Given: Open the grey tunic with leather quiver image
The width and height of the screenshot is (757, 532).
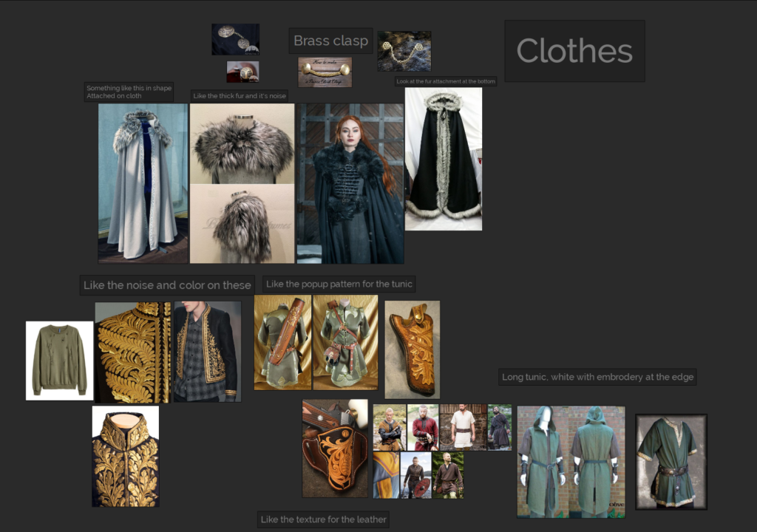Looking at the screenshot, I should tap(284, 341).
